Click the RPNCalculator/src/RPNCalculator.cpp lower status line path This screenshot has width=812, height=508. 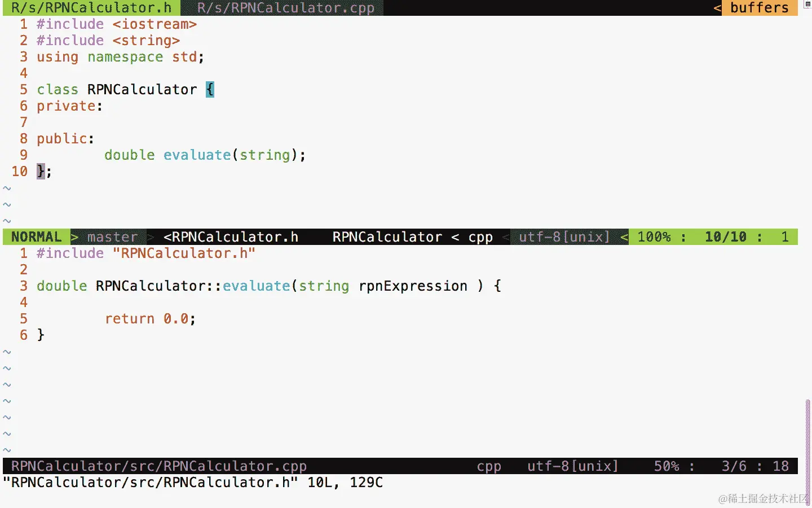[159, 466]
